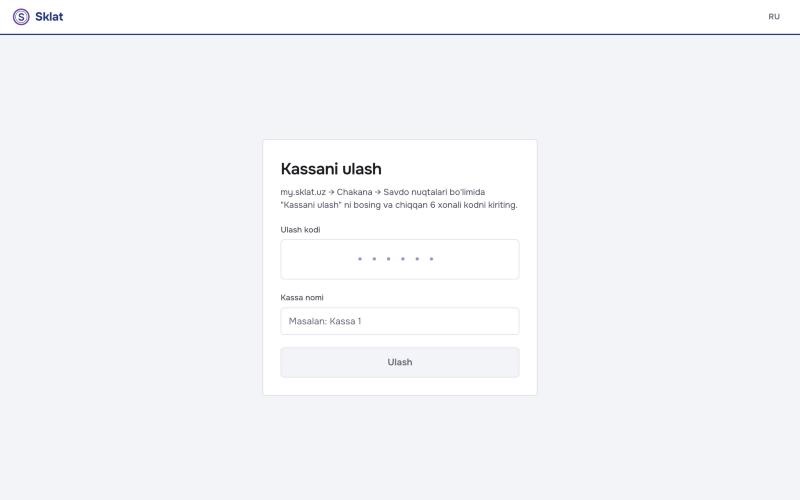Screen dimensions: 800x500
Task: Click the Kassa nomi input field
Action: (399, 321)
